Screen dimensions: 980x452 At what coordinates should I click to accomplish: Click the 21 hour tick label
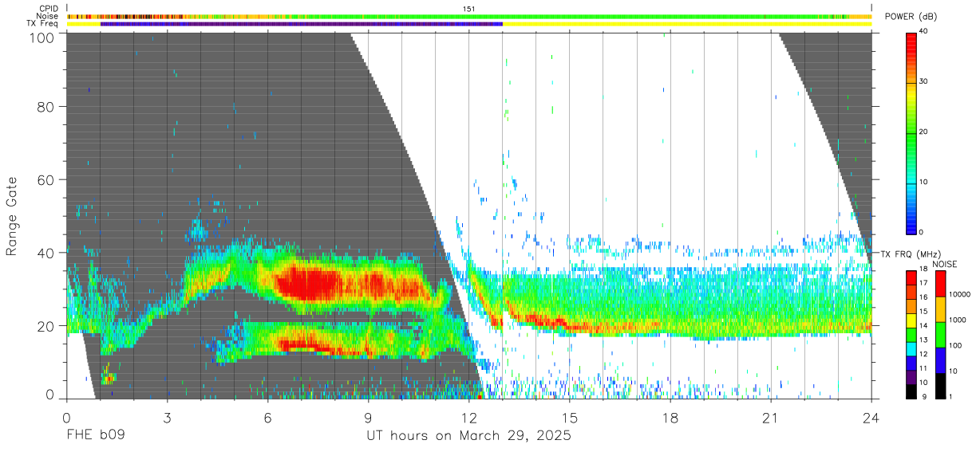point(771,416)
